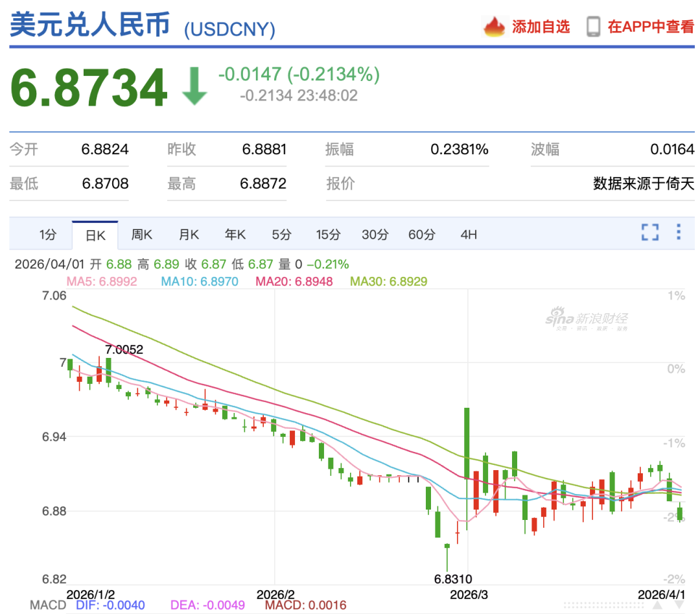Viewport: 700px width, 614px height.
Task: Click the down triangle below the chart
Action: (679, 605)
